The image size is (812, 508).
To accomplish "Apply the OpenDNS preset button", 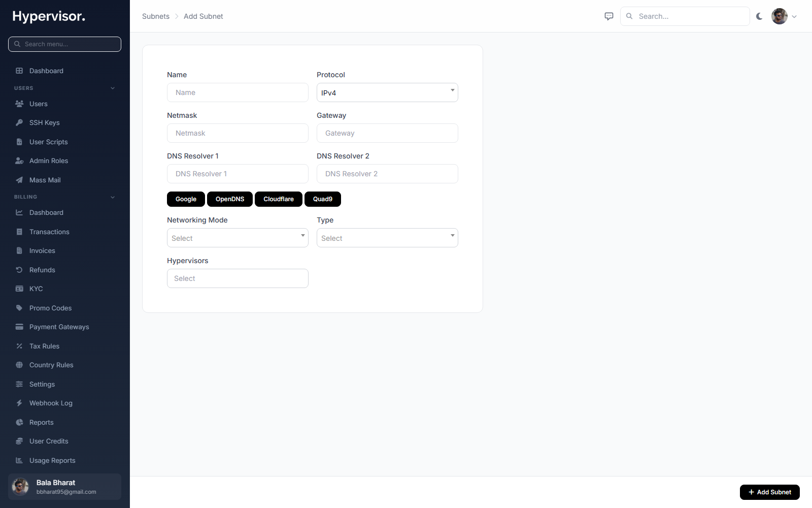I will pos(230,199).
